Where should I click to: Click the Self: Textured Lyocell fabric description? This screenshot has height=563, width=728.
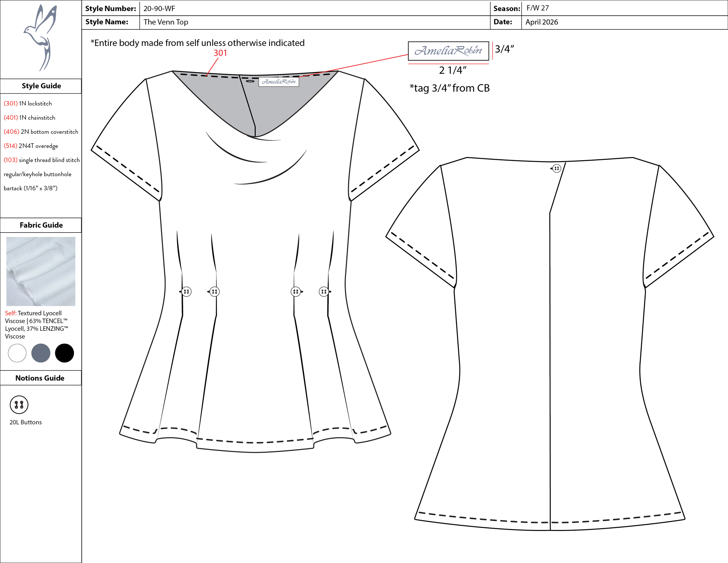[37, 325]
